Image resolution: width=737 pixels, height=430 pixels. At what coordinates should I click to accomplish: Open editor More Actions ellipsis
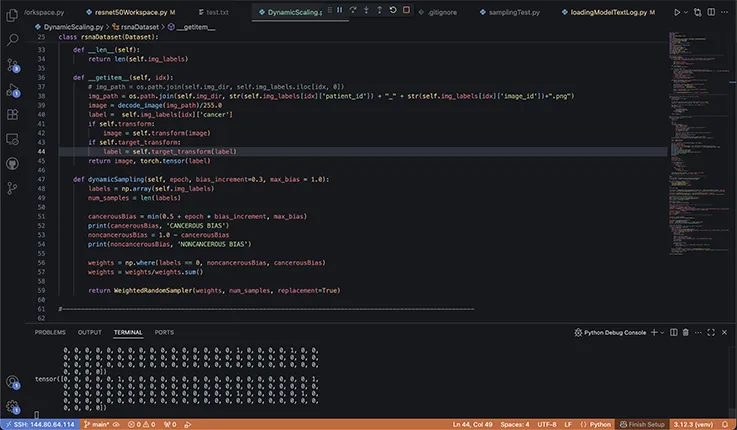click(x=725, y=12)
